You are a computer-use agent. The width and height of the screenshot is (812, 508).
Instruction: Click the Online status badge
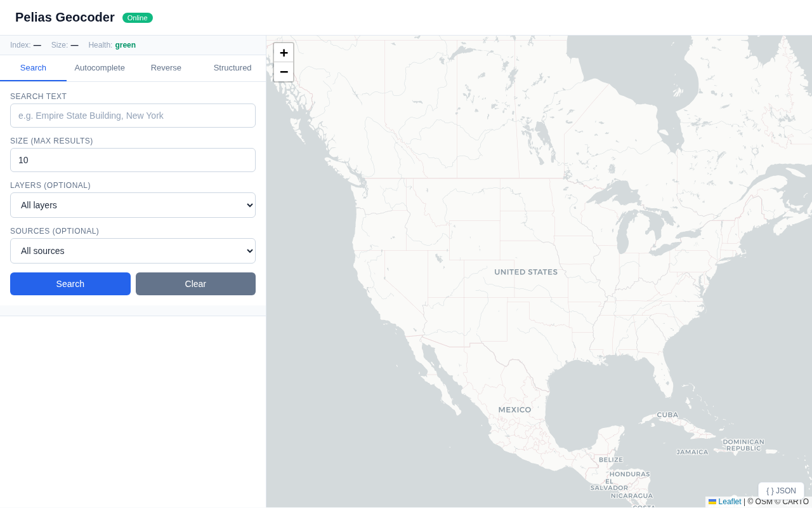tap(137, 18)
